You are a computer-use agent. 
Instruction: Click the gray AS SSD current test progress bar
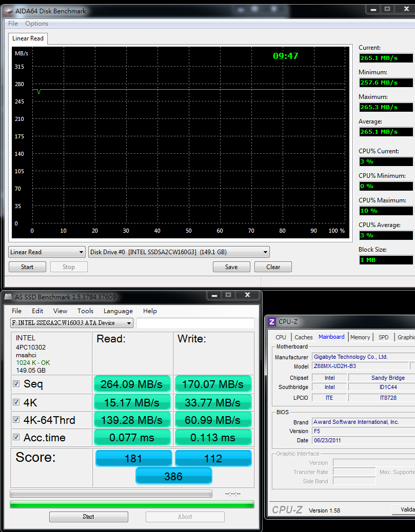(111, 494)
